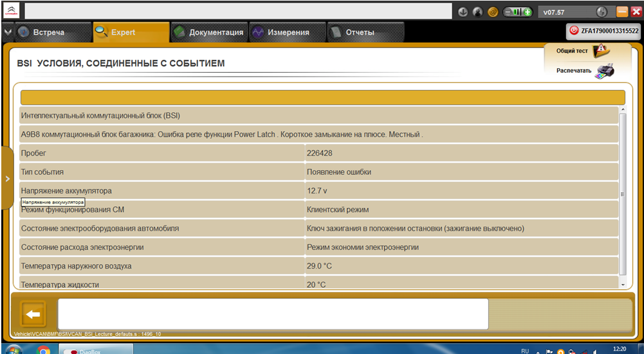Click the Citroën logo icon
Image resolution: width=644 pixels, height=354 pixels.
pyautogui.click(x=12, y=12)
